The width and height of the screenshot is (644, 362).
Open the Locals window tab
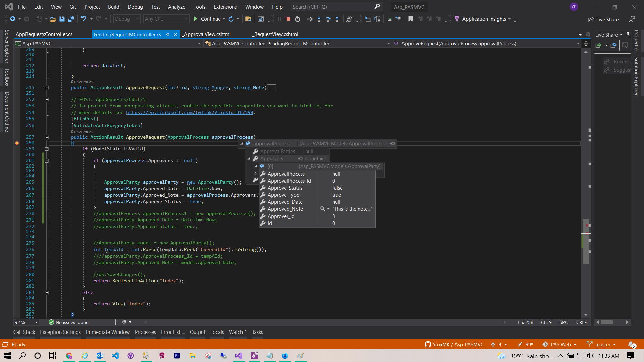(x=217, y=332)
